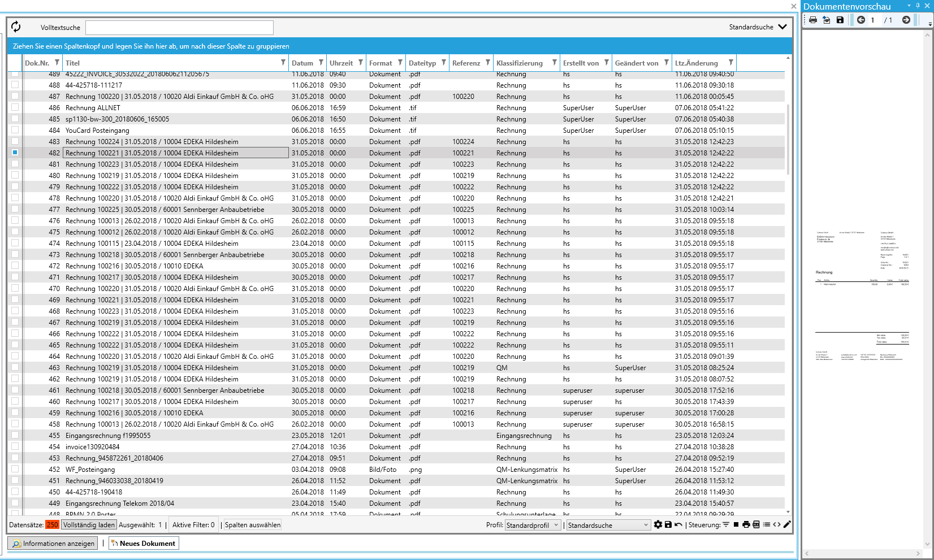The width and height of the screenshot is (934, 560).
Task: Pin the Dokumentenvorschau panel
Action: (918, 6)
